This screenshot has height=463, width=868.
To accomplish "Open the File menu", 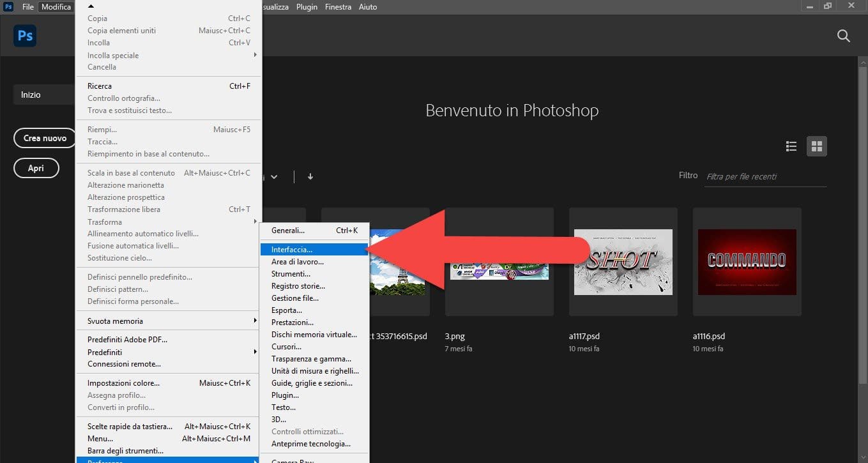I will pyautogui.click(x=28, y=7).
